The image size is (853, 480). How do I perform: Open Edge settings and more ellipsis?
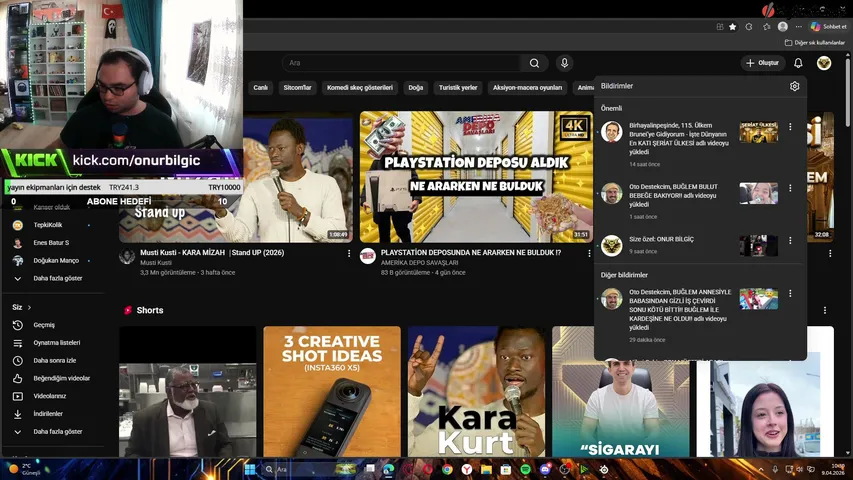click(x=799, y=27)
